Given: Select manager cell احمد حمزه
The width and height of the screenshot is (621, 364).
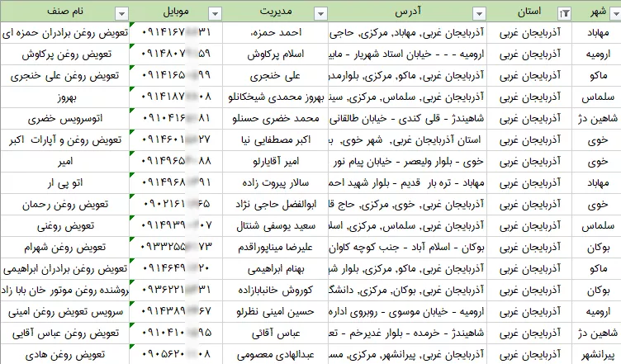Looking at the screenshot, I should pos(276,33).
